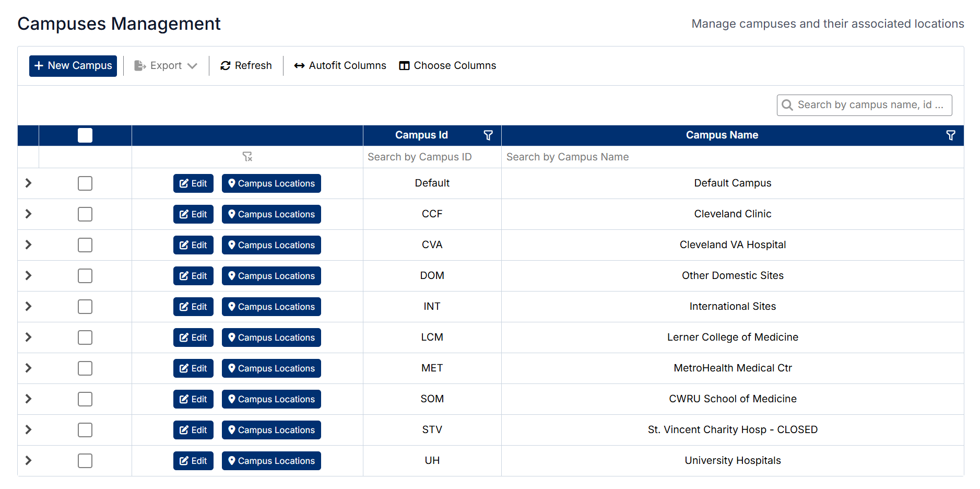
Task: Click the Refresh toolbar button
Action: [x=246, y=66]
